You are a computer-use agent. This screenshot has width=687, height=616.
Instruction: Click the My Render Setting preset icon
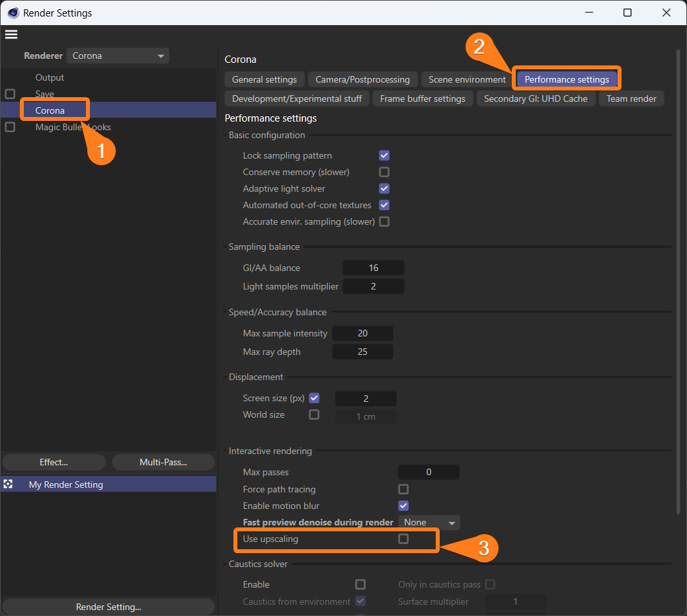(8, 484)
